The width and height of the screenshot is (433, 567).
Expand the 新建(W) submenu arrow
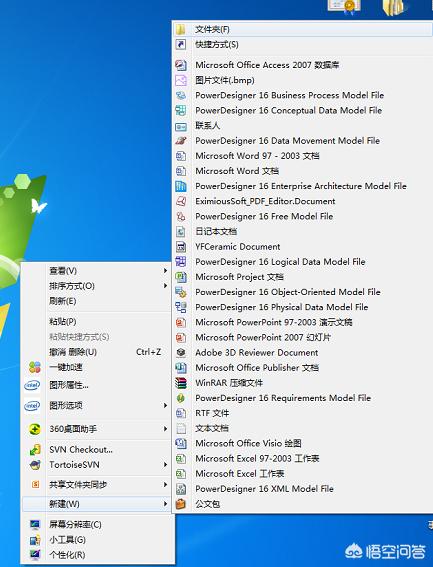point(165,504)
